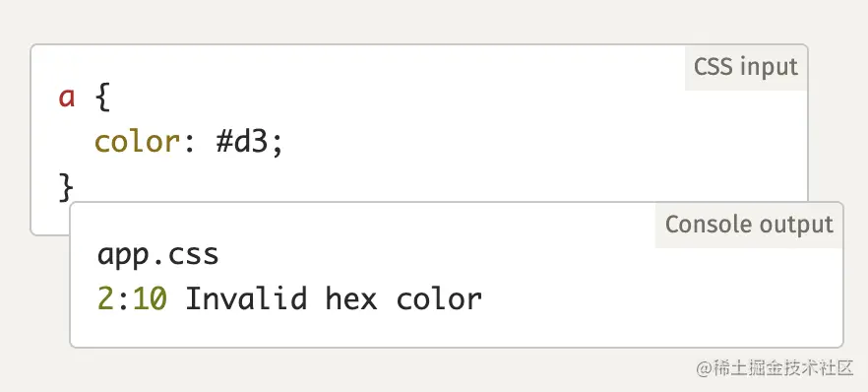Click the #d3; hex value
The image size is (868, 392).
(x=249, y=142)
